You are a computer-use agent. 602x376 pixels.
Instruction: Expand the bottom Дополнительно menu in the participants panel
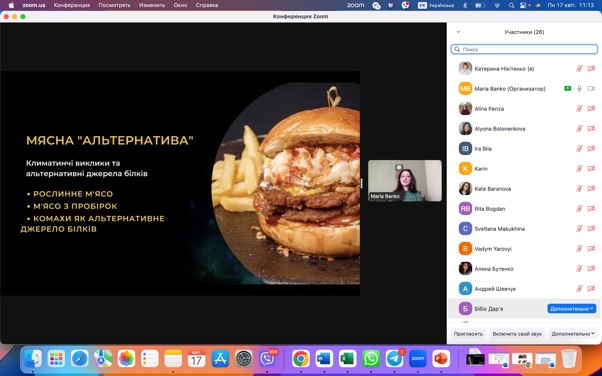point(572,334)
